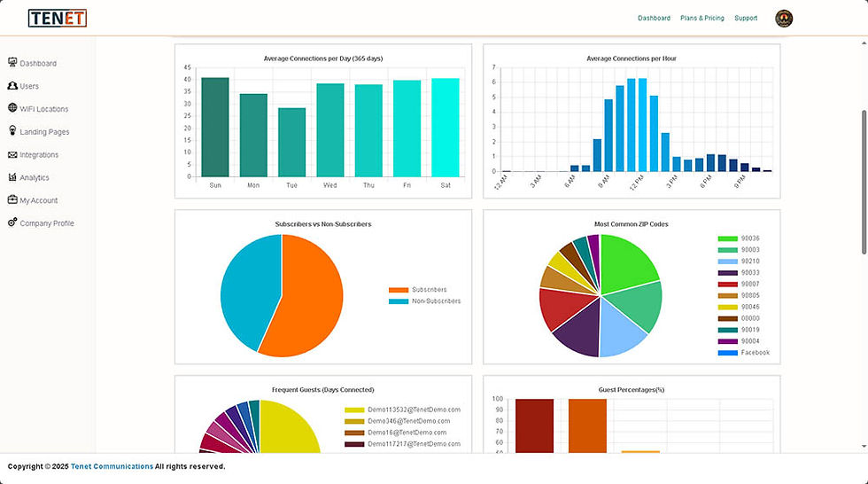Click the 90019 legend label
This screenshot has height=484, width=868.
point(751,330)
